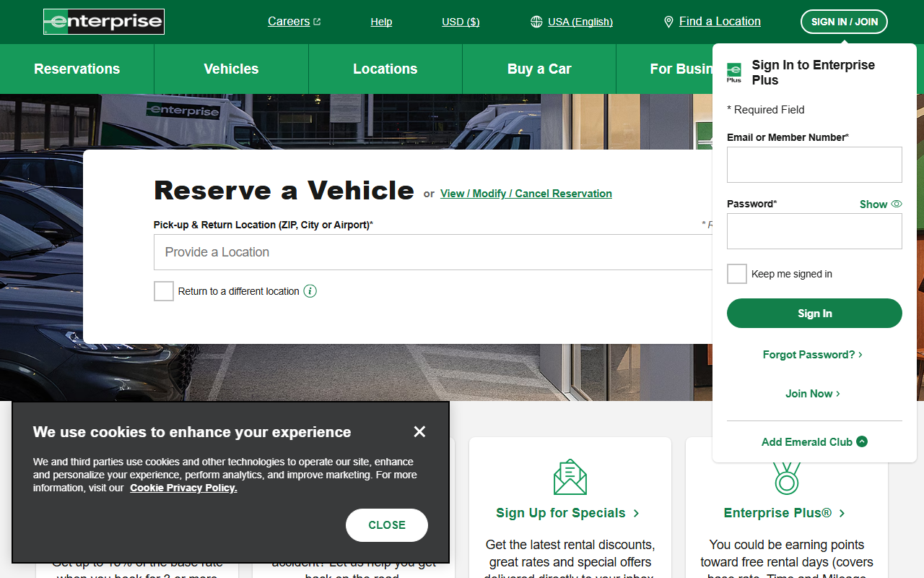924x578 pixels.
Task: Click the medal icon above Enterprise Plus®
Action: coord(787,478)
